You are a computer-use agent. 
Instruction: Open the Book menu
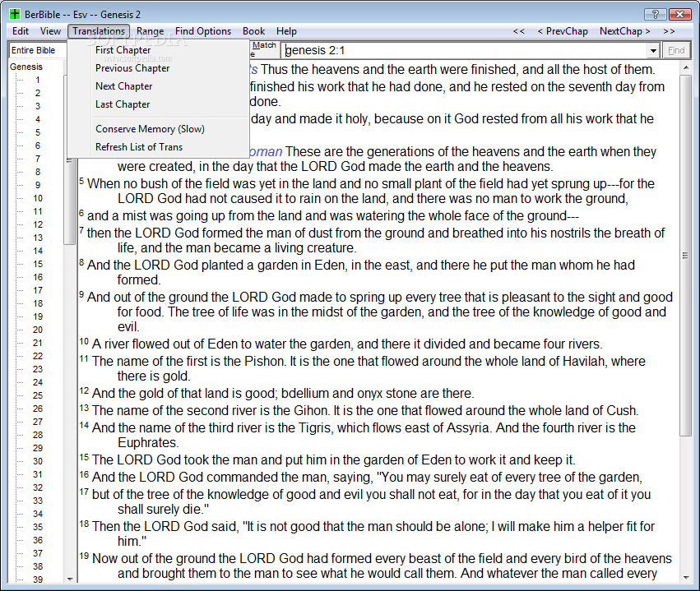[253, 31]
